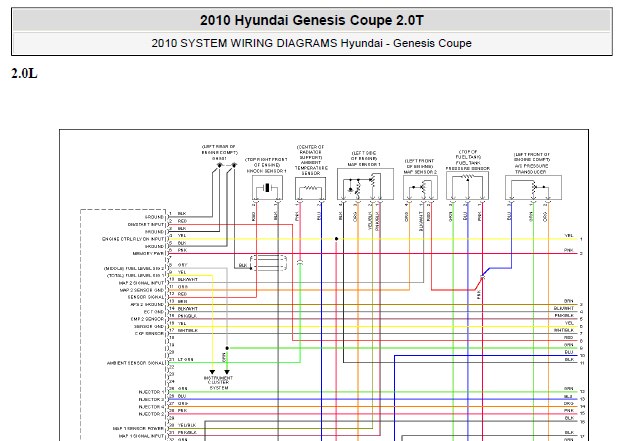Image resolution: width=618 pixels, height=441 pixels.
Task: Click the left black arrowhead above Instrument Cluster System
Action: point(212,372)
